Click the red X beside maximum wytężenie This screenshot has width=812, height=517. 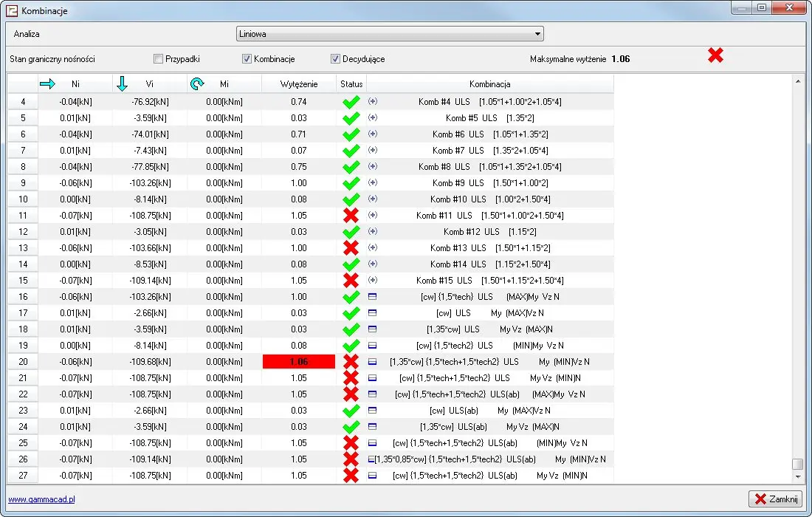click(x=715, y=55)
